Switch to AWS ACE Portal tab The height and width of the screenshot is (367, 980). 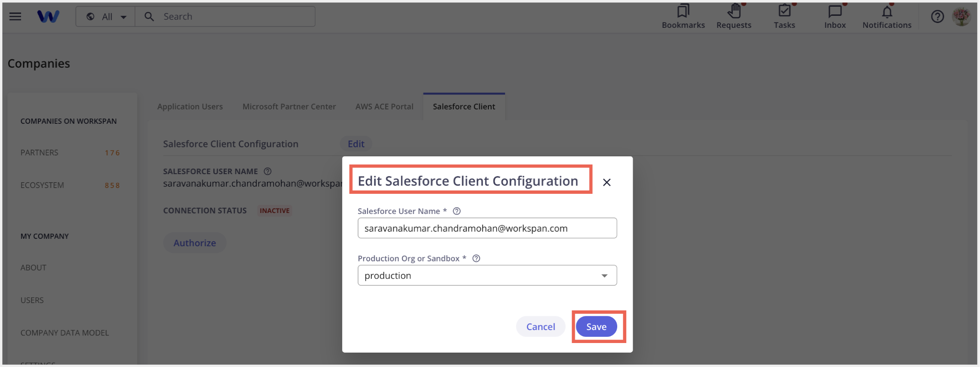(x=384, y=107)
